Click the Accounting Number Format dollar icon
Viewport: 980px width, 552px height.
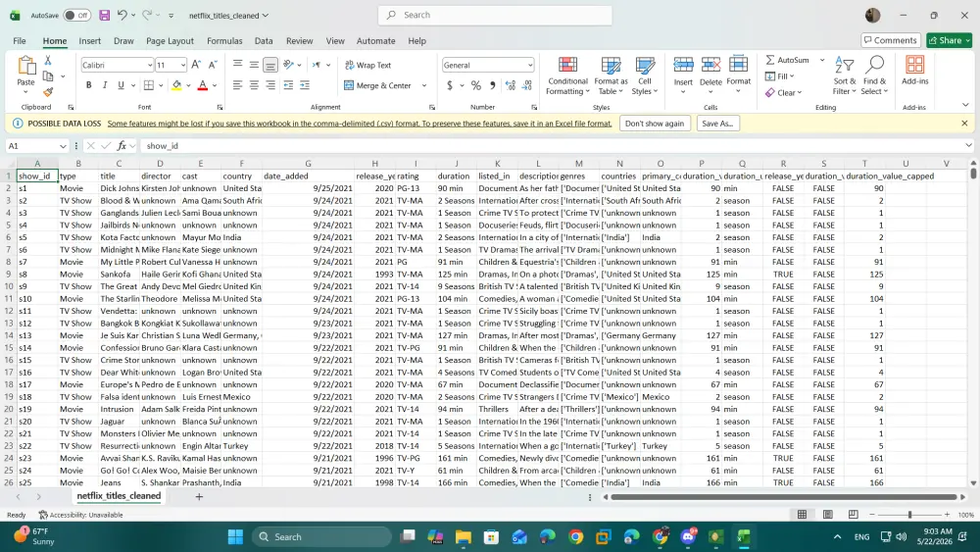pos(450,85)
